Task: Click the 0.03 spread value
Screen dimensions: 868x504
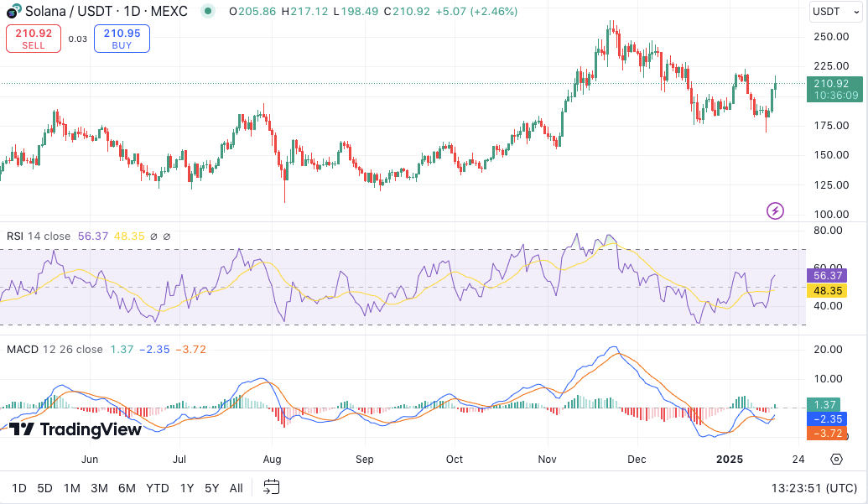Action: [x=77, y=39]
